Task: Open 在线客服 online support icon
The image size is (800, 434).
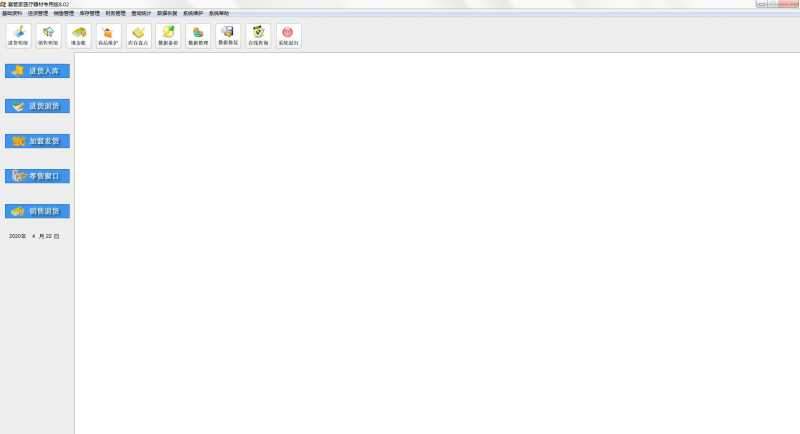Action: [258, 36]
